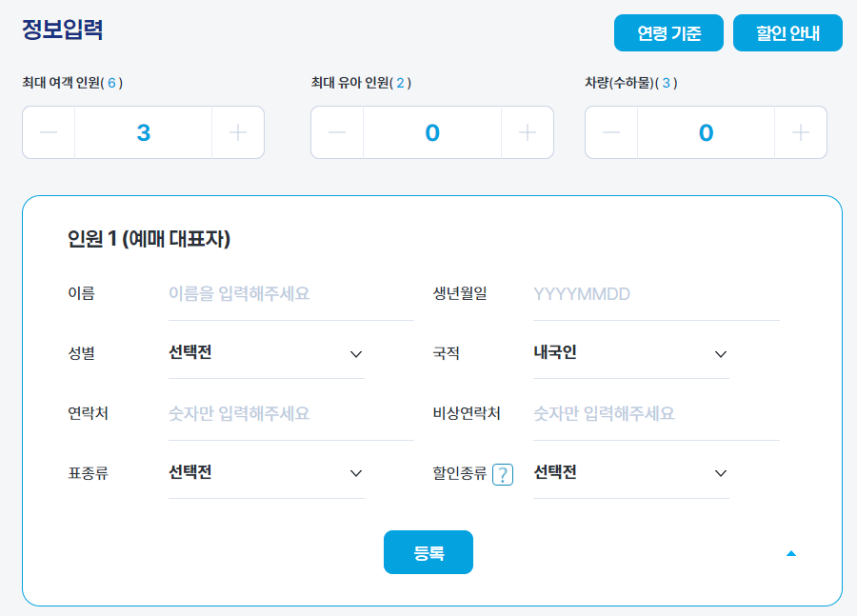857x616 pixels.
Task: Open the 표종류 selection dropdown
Action: 267,472
